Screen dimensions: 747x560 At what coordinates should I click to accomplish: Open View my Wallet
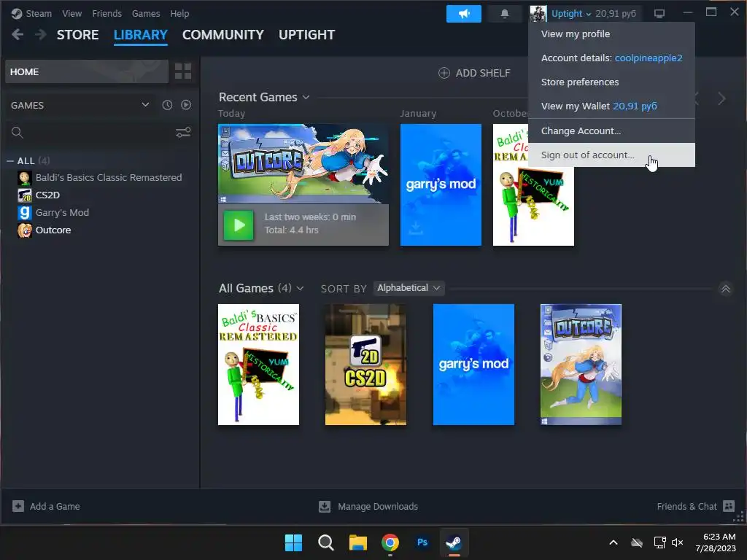tap(612, 106)
